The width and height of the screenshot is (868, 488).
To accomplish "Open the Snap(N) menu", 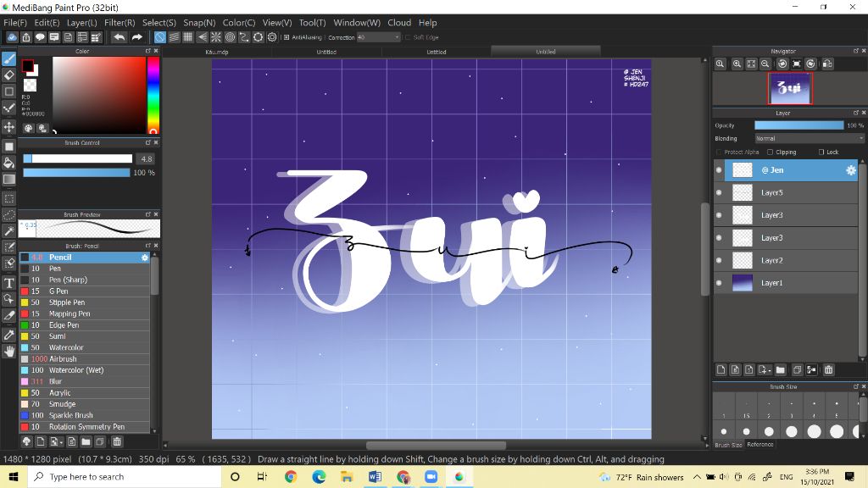I will point(199,23).
